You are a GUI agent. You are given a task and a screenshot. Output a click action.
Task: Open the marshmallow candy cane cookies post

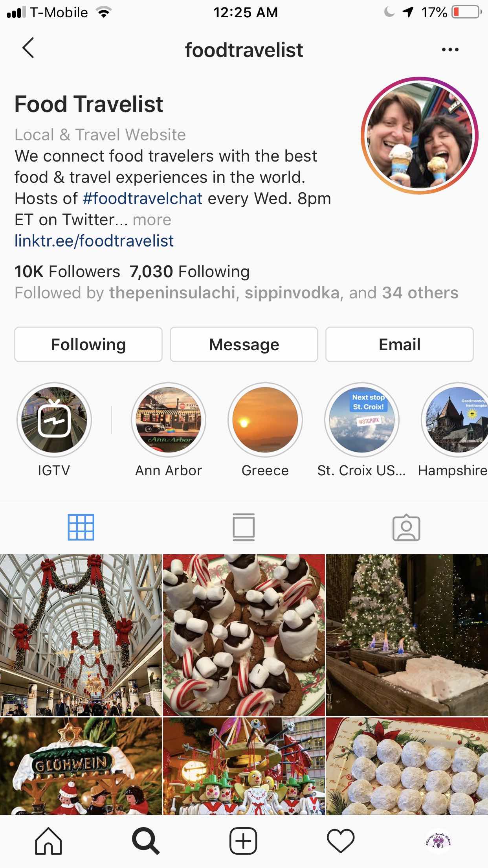coord(244,635)
